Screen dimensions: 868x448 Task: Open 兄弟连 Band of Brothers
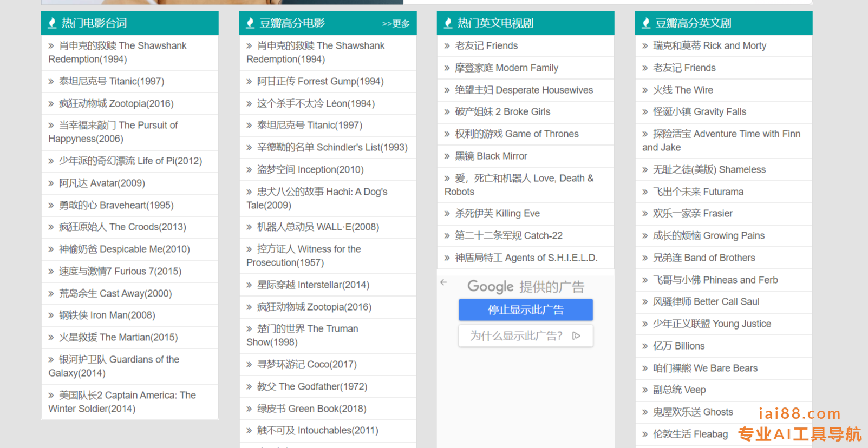tap(704, 258)
